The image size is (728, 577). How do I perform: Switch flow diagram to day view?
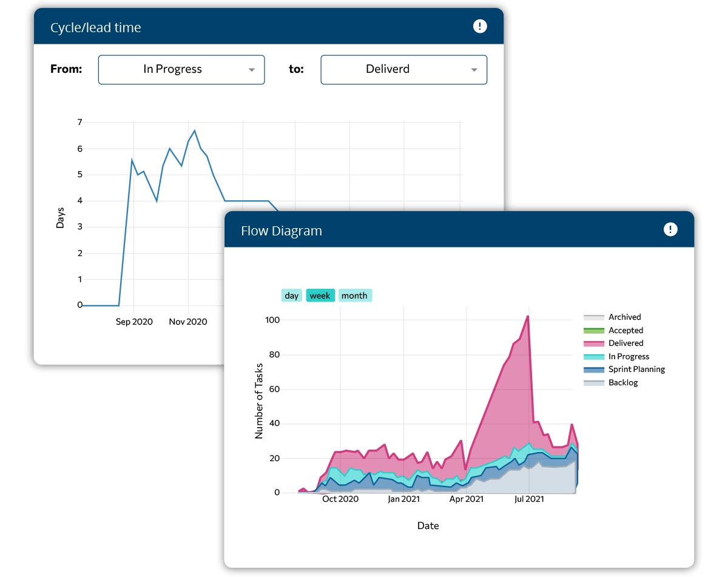coord(292,295)
